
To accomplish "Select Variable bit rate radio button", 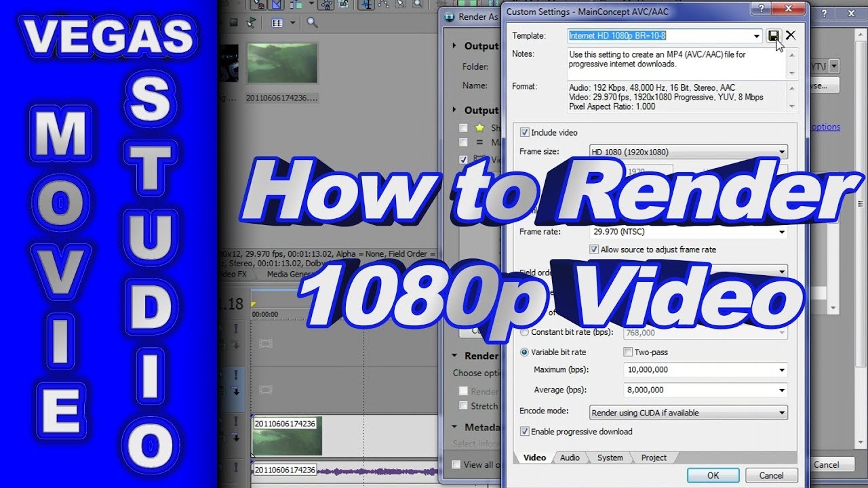I will pos(524,352).
